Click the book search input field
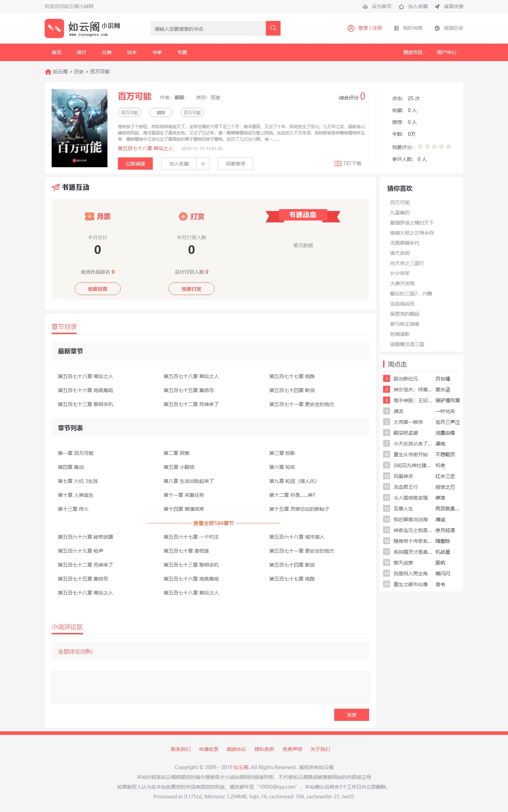508x812 pixels. tap(208, 28)
